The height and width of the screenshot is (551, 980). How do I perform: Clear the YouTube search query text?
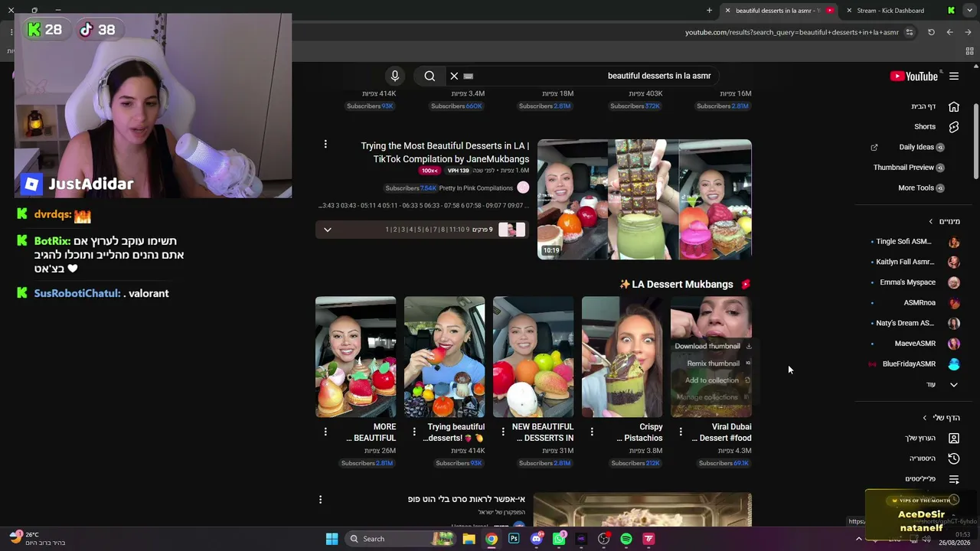point(454,76)
